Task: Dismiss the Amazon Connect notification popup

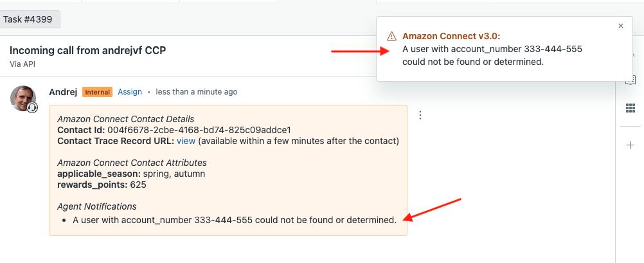Action: (x=620, y=26)
